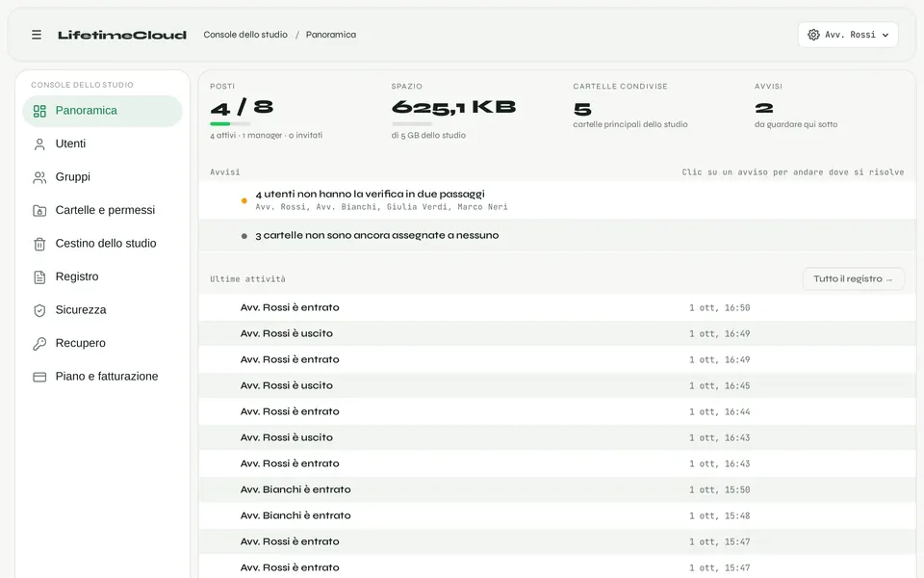Open Piano e fatturazione
This screenshot has width=924, height=578.
coord(103,377)
